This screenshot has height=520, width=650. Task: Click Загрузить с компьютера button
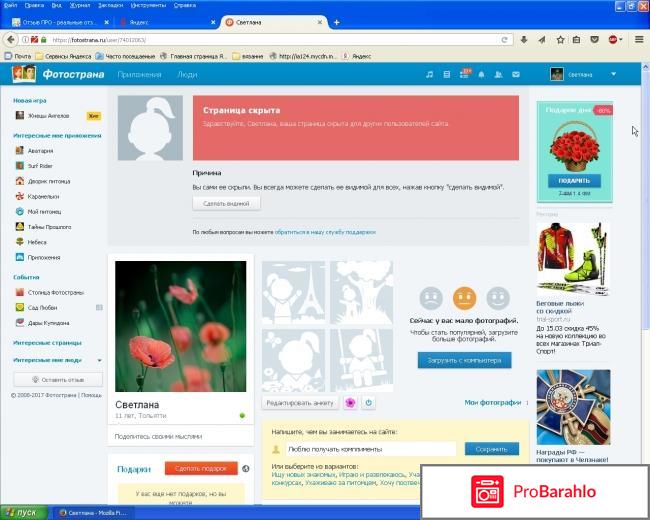[x=464, y=359]
